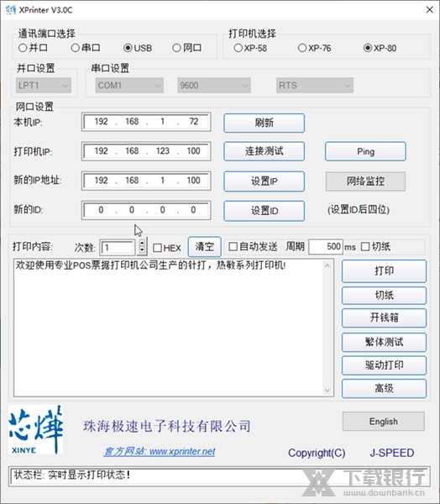Click the 打印机IP last octet 100
Image resolution: width=440 pixels, height=504 pixels.
point(193,150)
